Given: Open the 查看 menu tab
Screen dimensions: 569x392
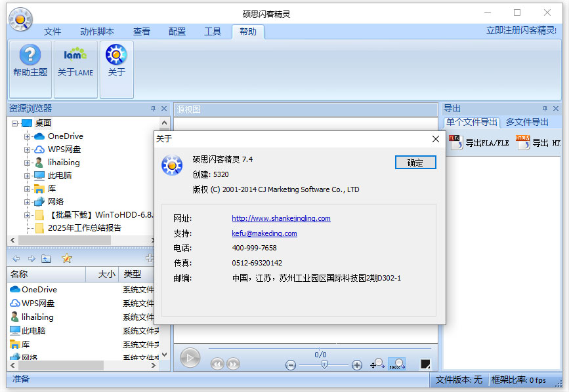Looking at the screenshot, I should pyautogui.click(x=142, y=32).
